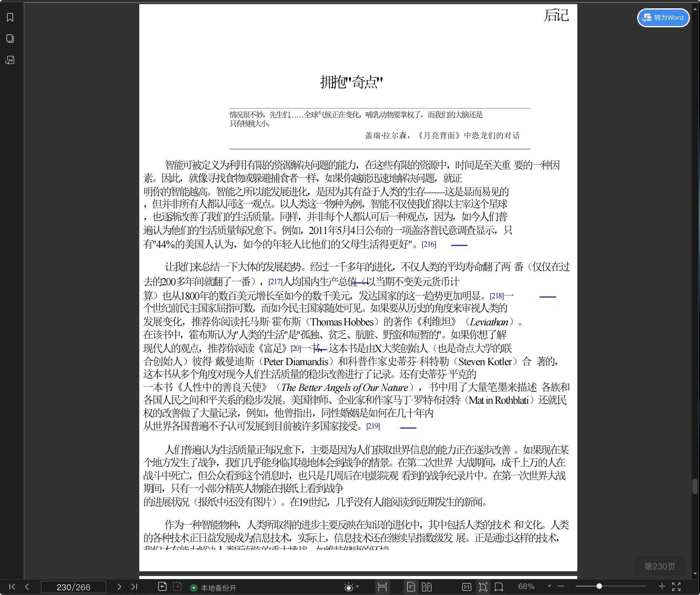Expand the eye protection mode dropdown
This screenshot has width=700, height=595.
coord(357,587)
